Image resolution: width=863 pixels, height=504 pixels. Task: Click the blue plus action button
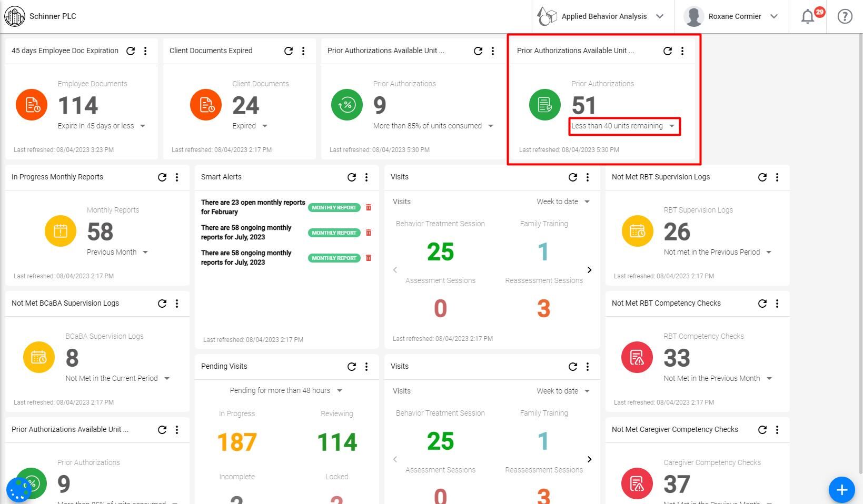click(841, 490)
